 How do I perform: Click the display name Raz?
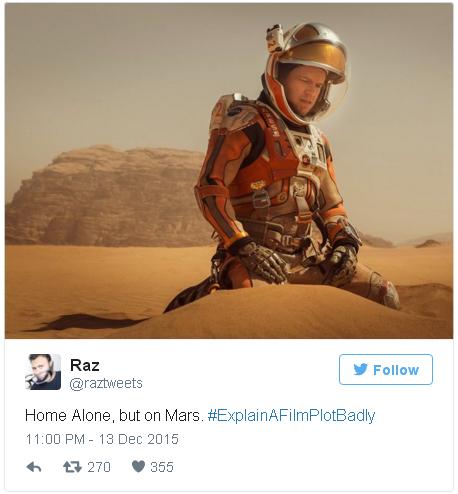tap(85, 365)
